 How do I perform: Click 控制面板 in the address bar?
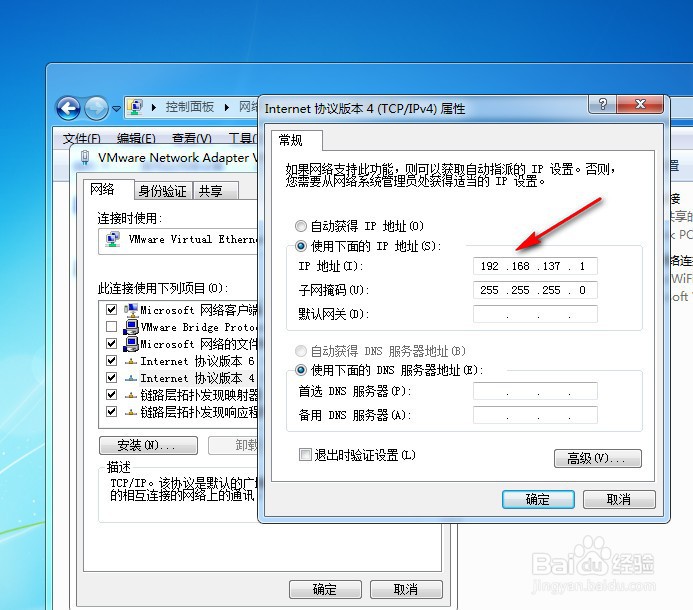[189, 107]
